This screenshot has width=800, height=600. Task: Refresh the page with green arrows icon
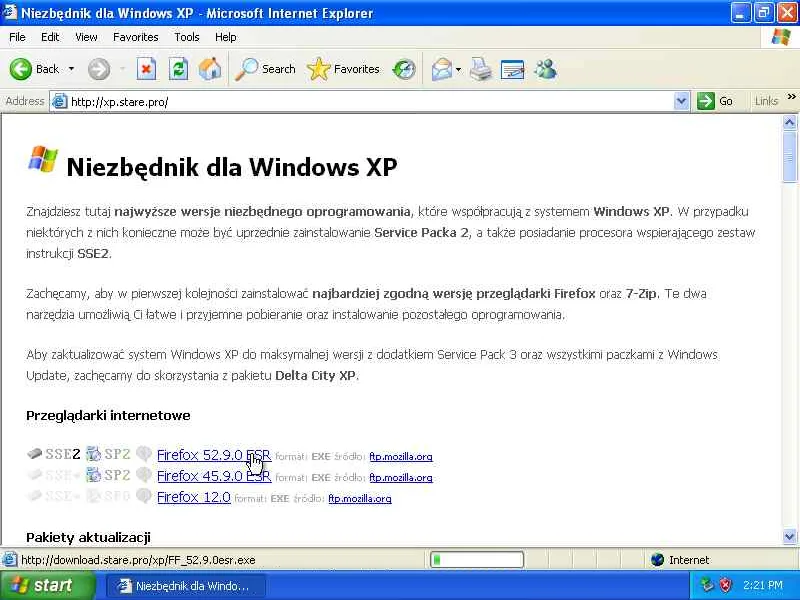(178, 69)
